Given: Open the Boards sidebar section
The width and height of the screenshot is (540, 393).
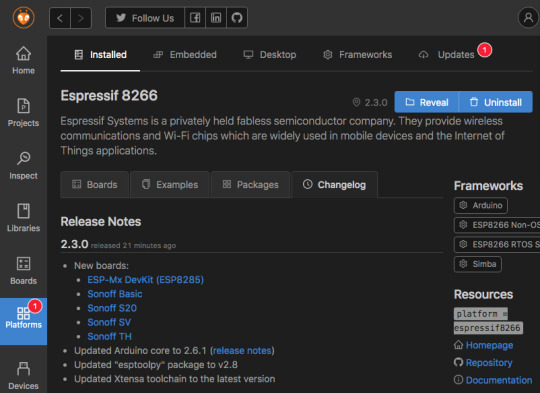Looking at the screenshot, I should (23, 270).
